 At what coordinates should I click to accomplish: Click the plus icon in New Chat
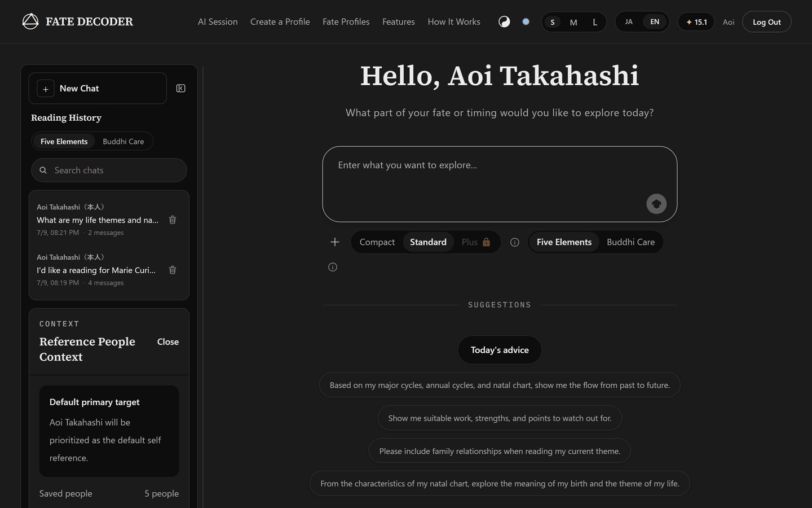[x=46, y=89]
